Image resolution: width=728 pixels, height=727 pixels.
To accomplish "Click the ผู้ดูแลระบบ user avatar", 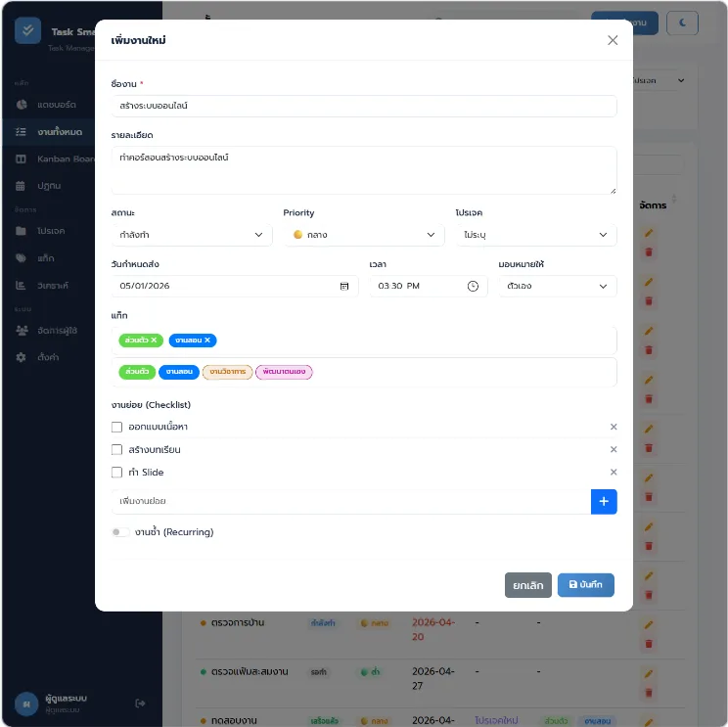I will (26, 704).
